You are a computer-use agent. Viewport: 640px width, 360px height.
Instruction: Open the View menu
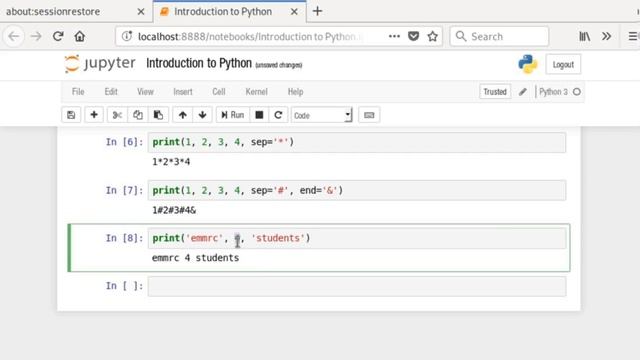coord(145,92)
